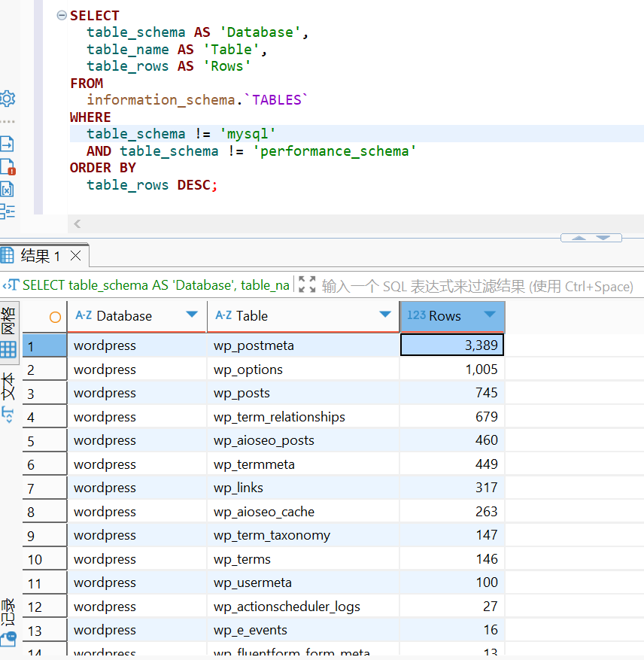Open the SQL editor settings gear
The width and height of the screenshot is (644, 660).
pyautogui.click(x=8, y=99)
